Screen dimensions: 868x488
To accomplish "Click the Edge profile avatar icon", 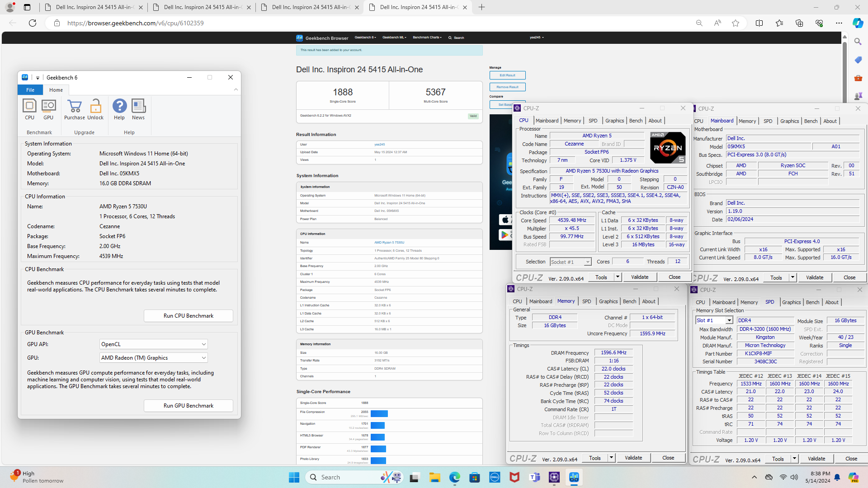I will [x=10, y=7].
